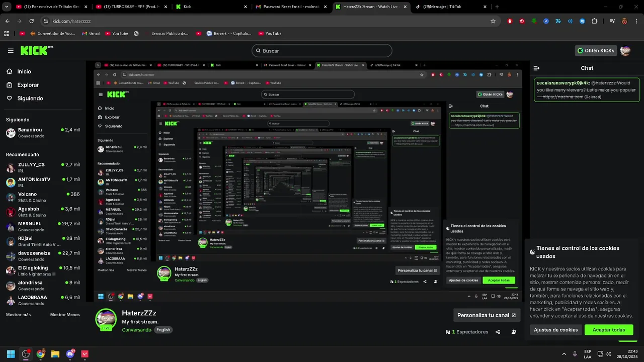Open the Volcano Slots & Casino channel in the main sidebar
Image resolution: width=644 pixels, height=362 pixels.
click(43, 197)
